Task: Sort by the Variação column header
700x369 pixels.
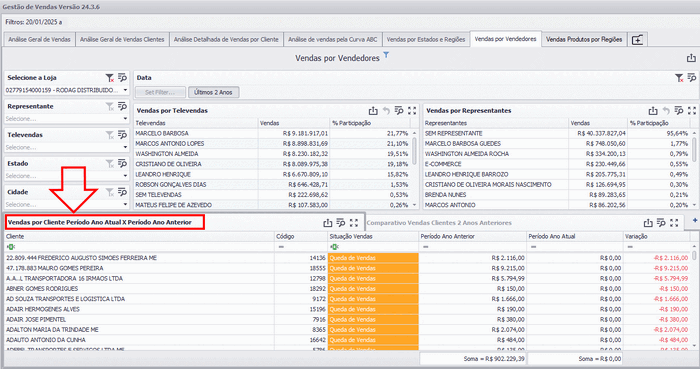Action: pyautogui.click(x=656, y=236)
